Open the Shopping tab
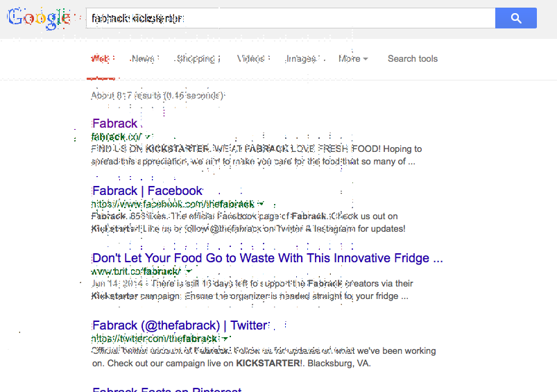This screenshot has width=557, height=392. click(x=196, y=59)
